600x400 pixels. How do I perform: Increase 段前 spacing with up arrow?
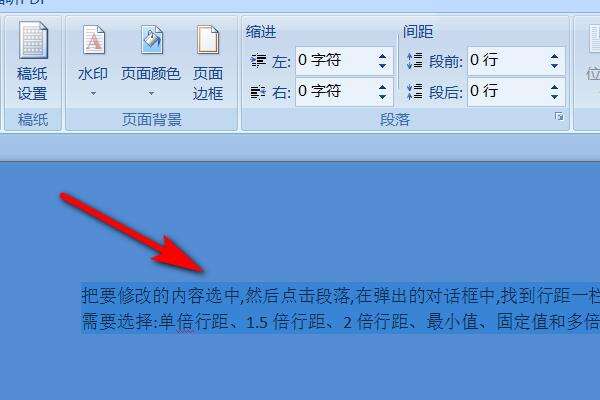[x=554, y=57]
